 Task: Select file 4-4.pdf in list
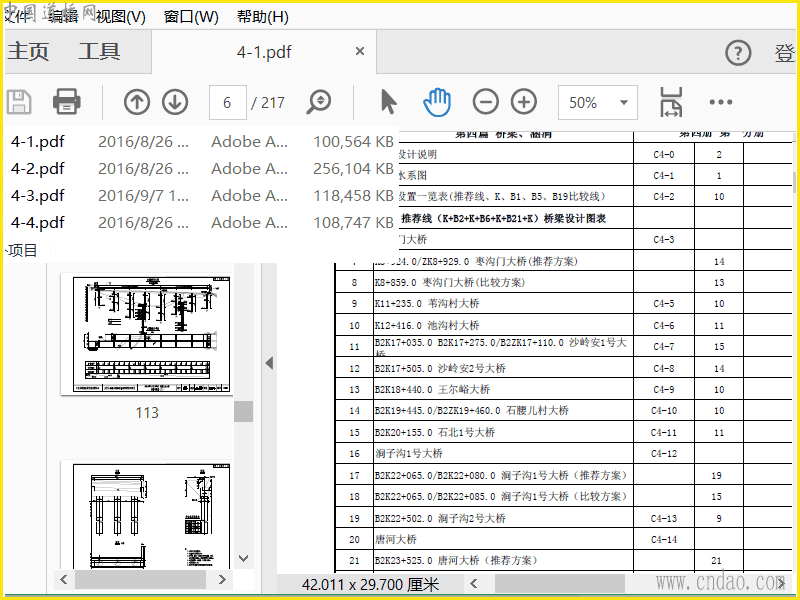pos(38,222)
